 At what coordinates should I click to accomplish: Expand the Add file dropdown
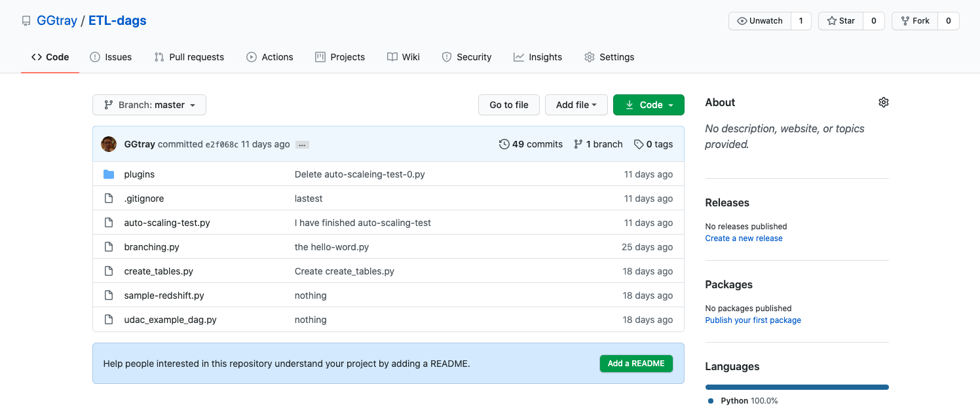tap(576, 105)
